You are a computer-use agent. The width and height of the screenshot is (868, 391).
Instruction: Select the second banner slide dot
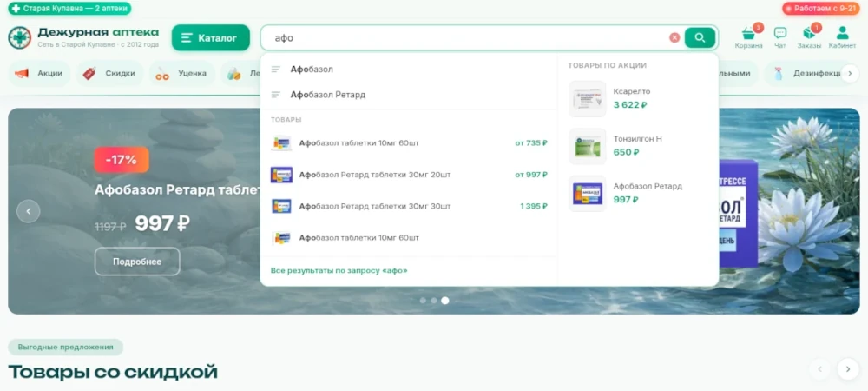pos(434,301)
